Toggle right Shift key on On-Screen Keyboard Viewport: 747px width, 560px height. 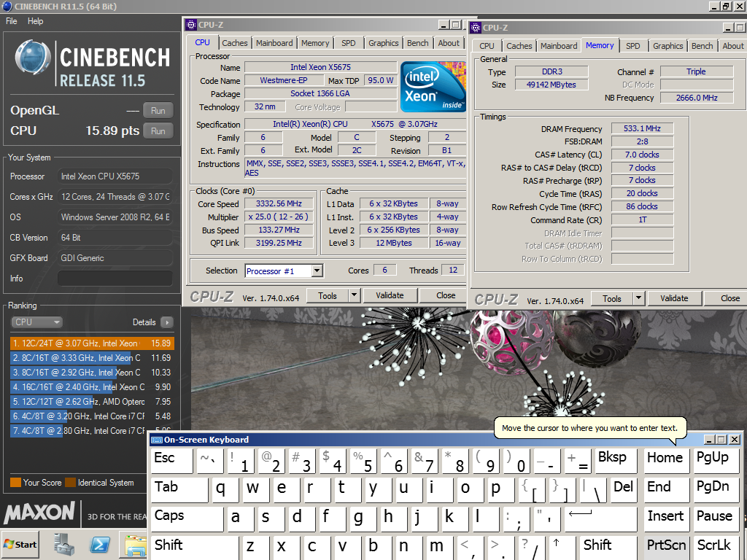click(609, 548)
